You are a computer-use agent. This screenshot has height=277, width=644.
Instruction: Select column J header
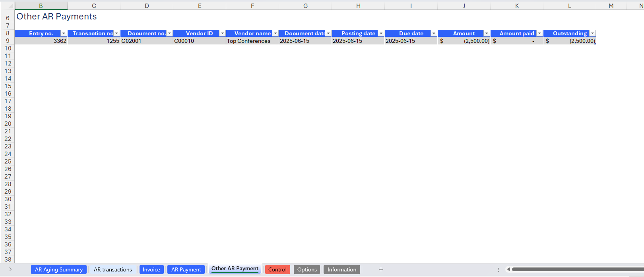pyautogui.click(x=464, y=6)
